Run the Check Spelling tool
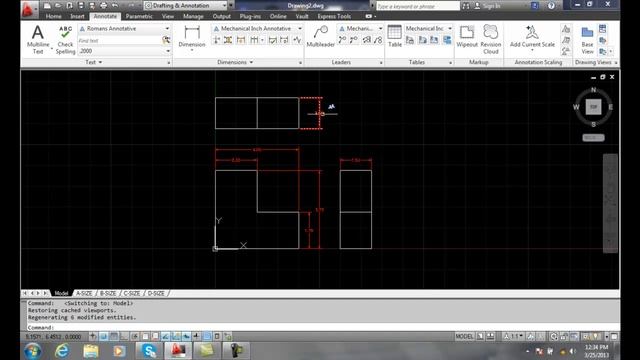 click(65, 39)
